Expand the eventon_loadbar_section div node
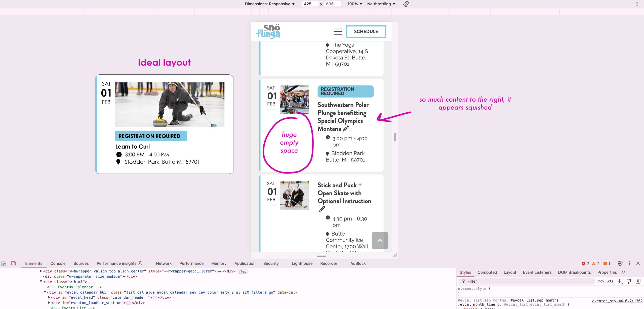 pyautogui.click(x=49, y=303)
